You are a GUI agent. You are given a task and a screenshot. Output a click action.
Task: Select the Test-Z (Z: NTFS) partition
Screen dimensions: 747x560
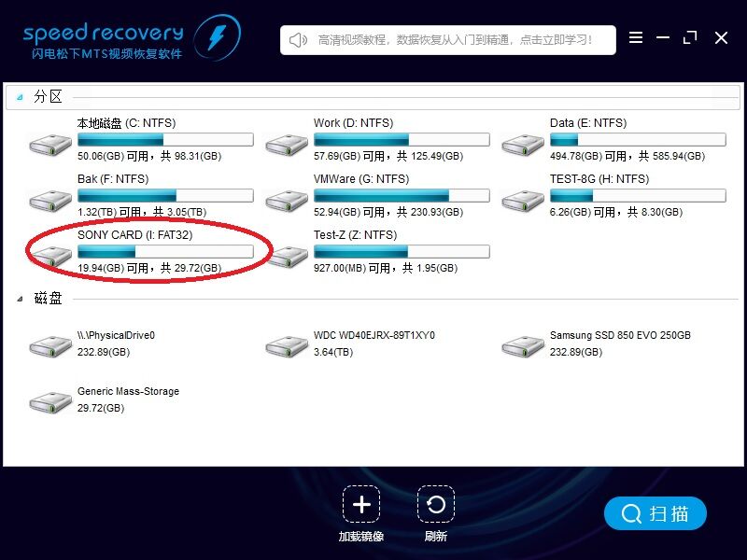[x=287, y=256]
